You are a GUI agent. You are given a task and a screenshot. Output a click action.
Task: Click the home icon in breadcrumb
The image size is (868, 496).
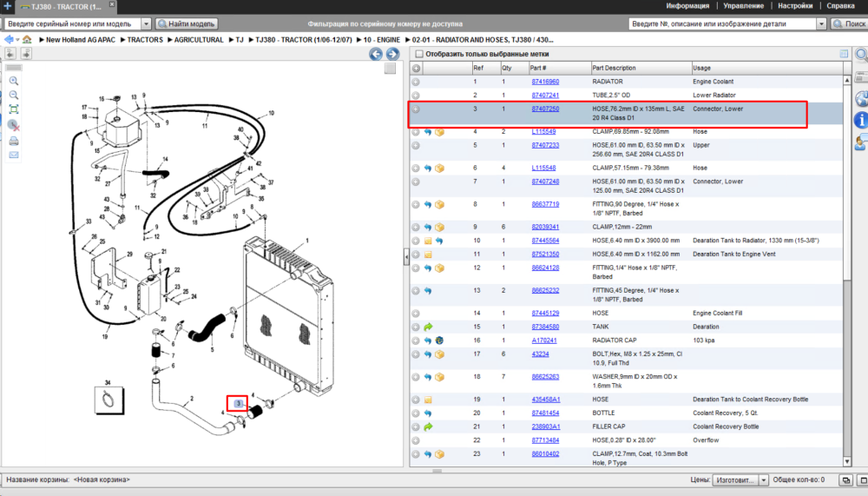point(27,40)
